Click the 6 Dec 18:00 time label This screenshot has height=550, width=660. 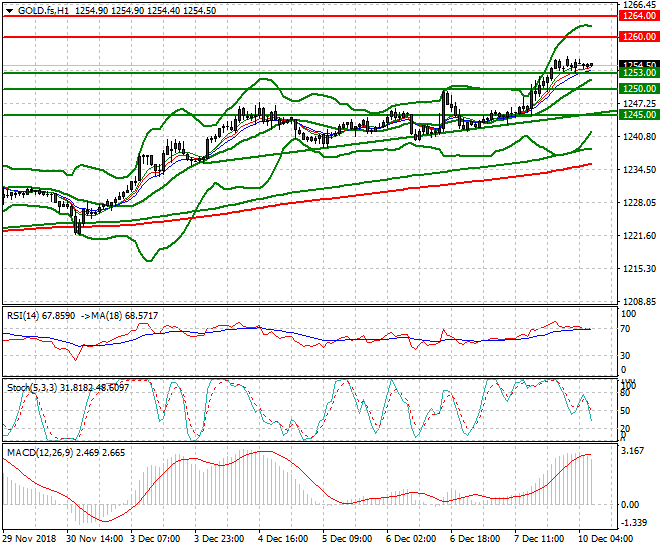(x=475, y=539)
